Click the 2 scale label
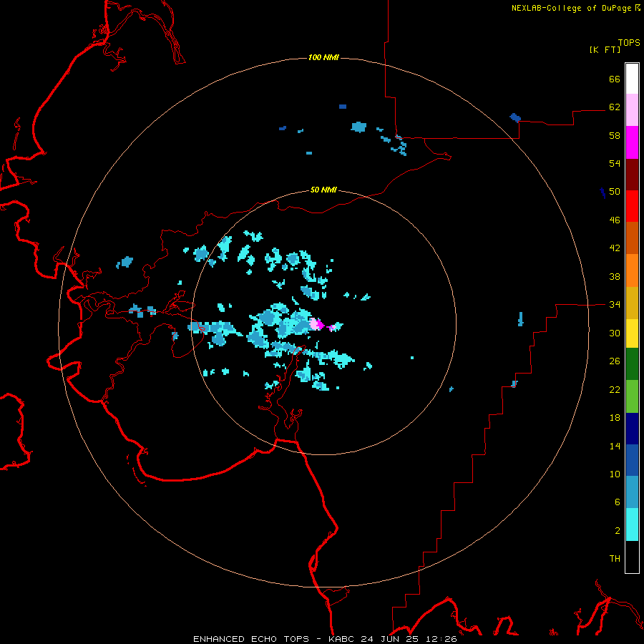 pos(618,530)
